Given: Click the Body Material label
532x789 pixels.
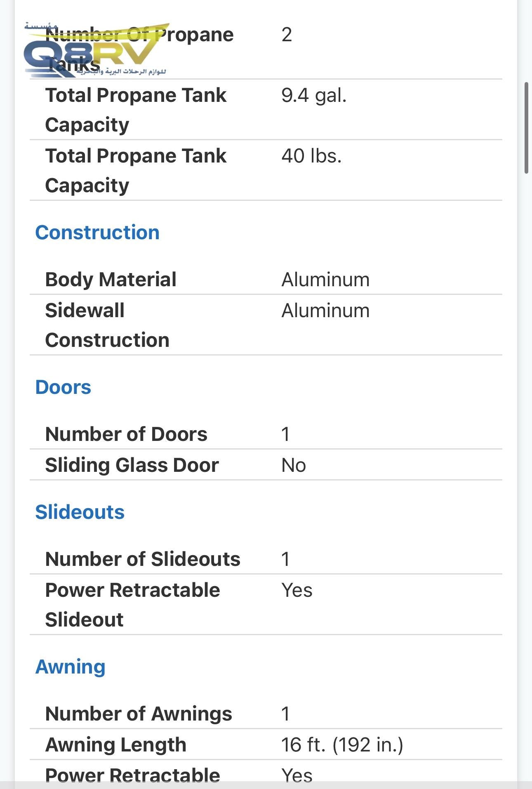Looking at the screenshot, I should pos(111,279).
